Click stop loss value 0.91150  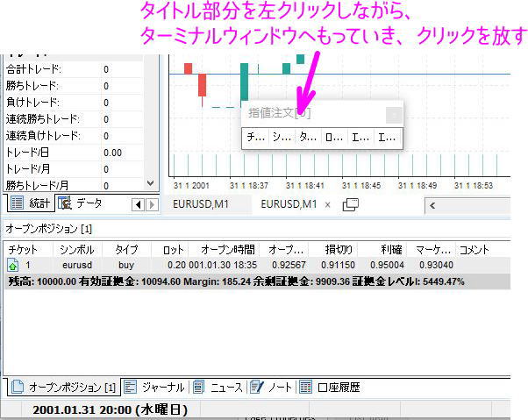[x=338, y=265]
